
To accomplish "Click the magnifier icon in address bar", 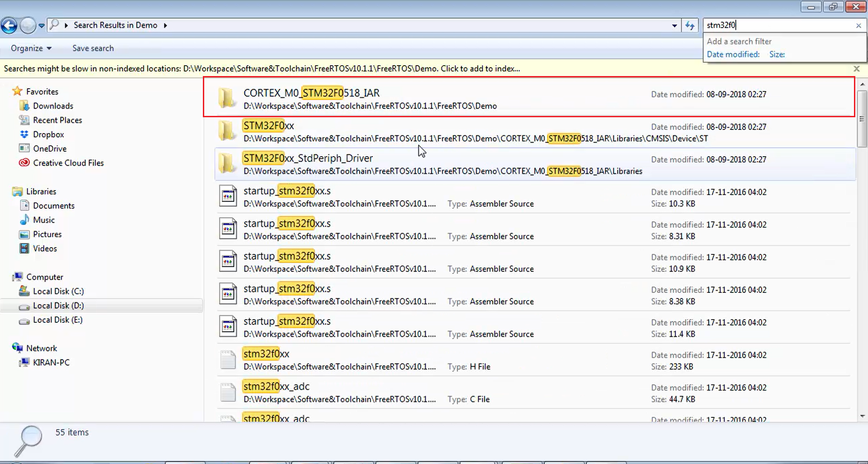I will [x=54, y=25].
